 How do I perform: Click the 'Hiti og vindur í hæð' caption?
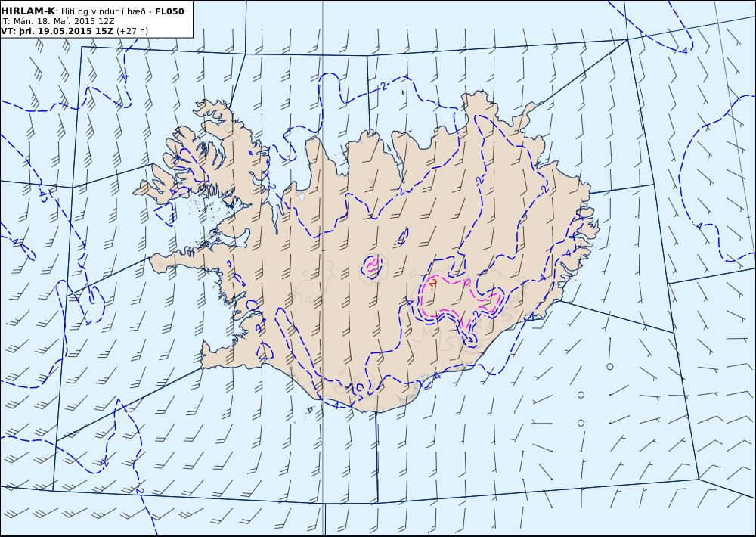(103, 11)
